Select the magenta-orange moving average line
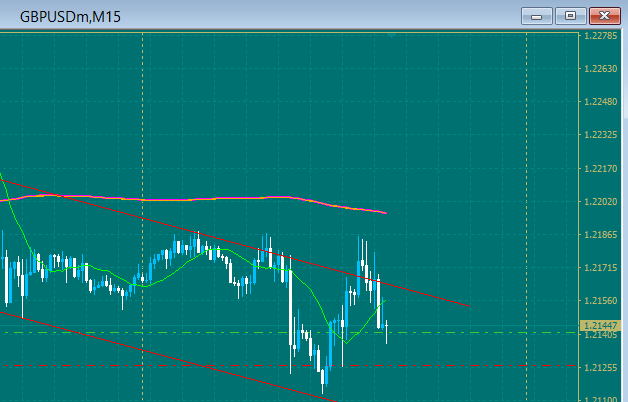The width and height of the screenshot is (628, 402). click(200, 199)
